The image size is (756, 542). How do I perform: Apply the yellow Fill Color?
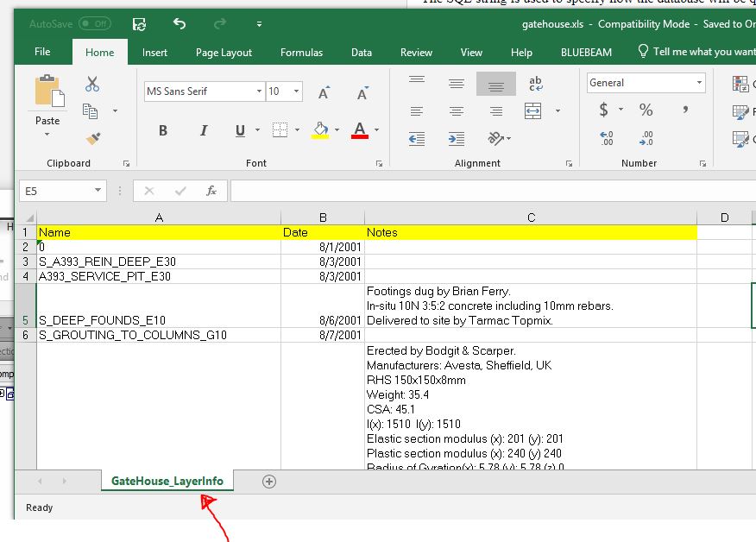[320, 129]
